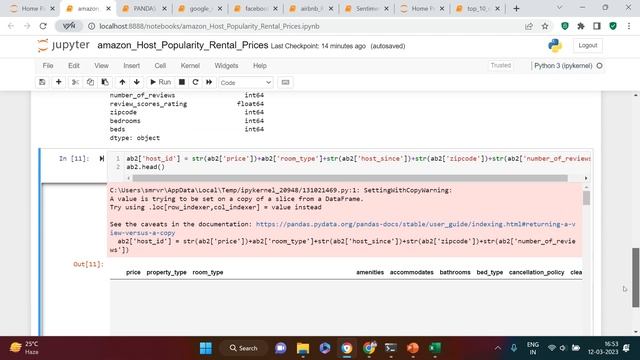
Task: Reload the page
Action: 43,26
